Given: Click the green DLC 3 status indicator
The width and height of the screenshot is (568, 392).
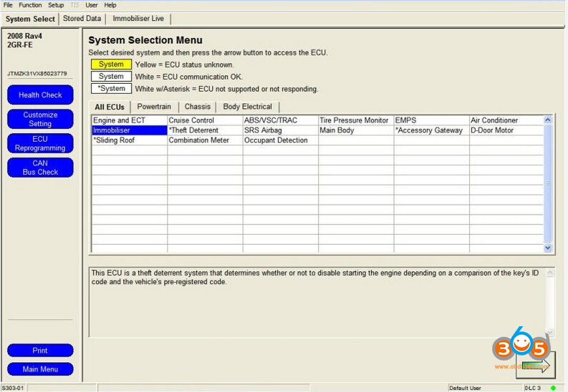Looking at the screenshot, I should pyautogui.click(x=553, y=388).
